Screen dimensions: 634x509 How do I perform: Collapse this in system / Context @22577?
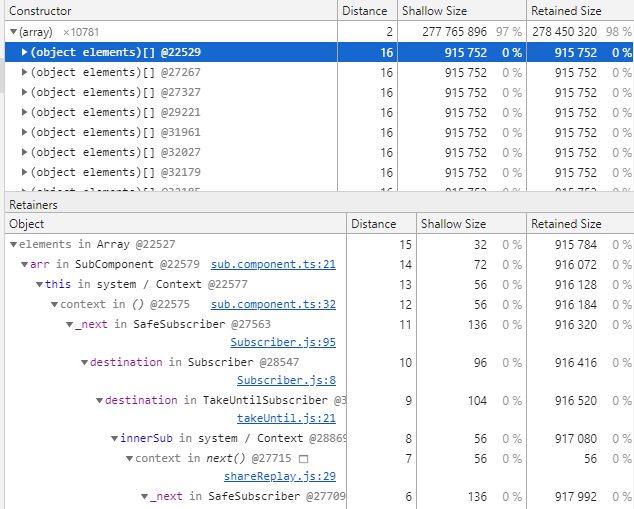[40, 284]
